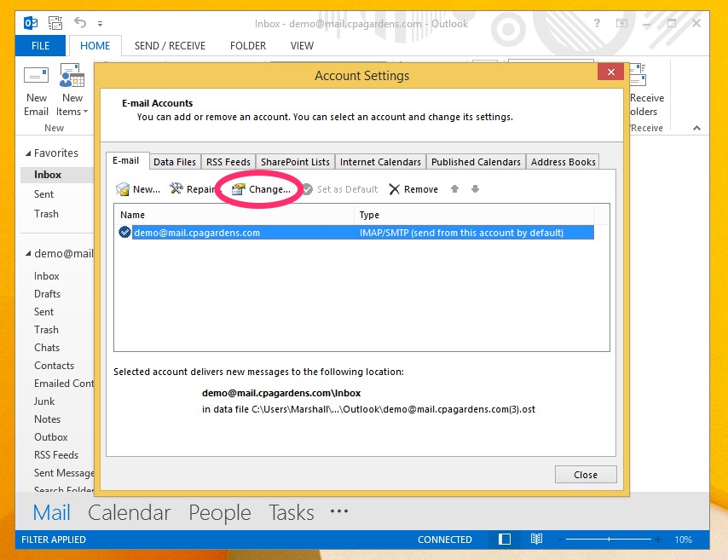Open the Junk folder
The image size is (728, 560).
click(44, 401)
